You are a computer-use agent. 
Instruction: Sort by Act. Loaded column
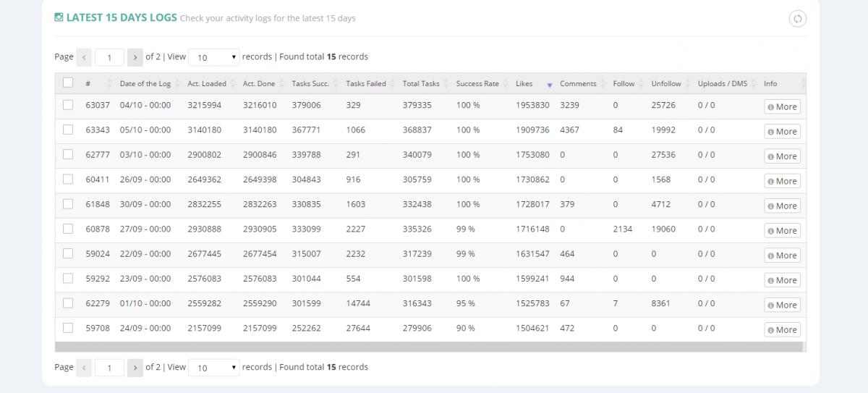coord(207,84)
